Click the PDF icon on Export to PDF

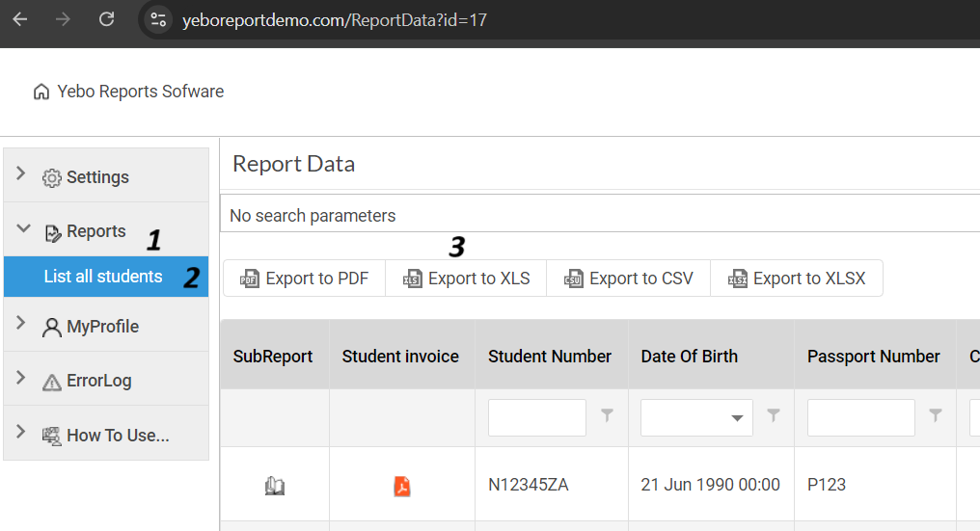pyautogui.click(x=250, y=279)
